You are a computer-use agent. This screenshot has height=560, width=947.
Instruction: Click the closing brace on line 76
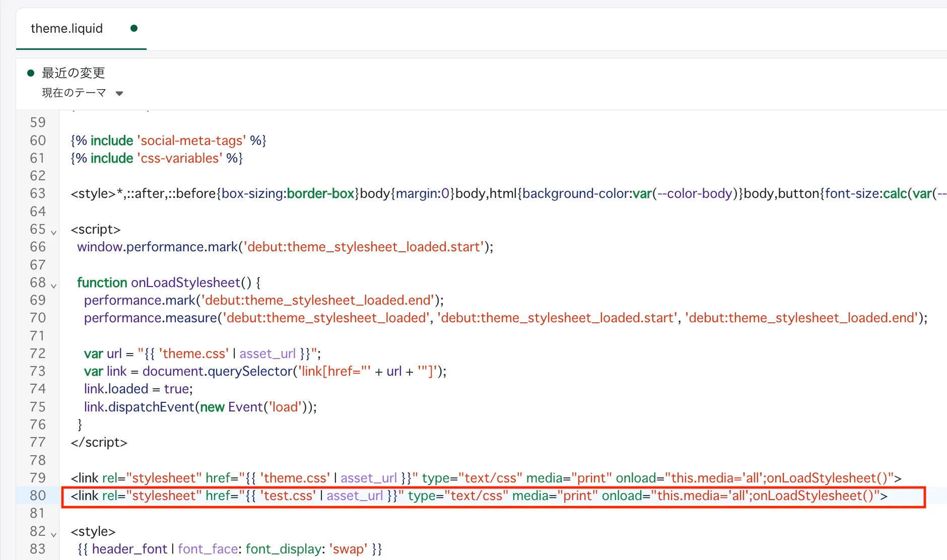80,425
